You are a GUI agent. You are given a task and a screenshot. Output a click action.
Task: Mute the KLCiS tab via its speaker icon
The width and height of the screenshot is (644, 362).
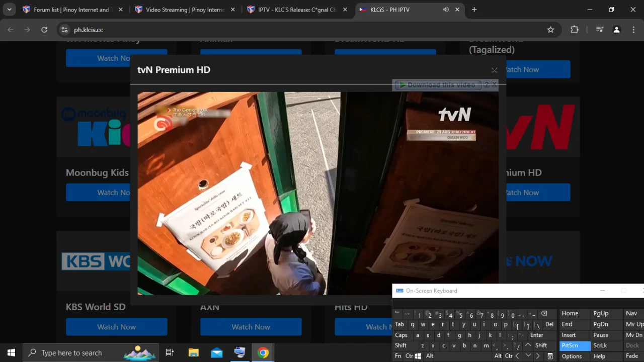446,10
